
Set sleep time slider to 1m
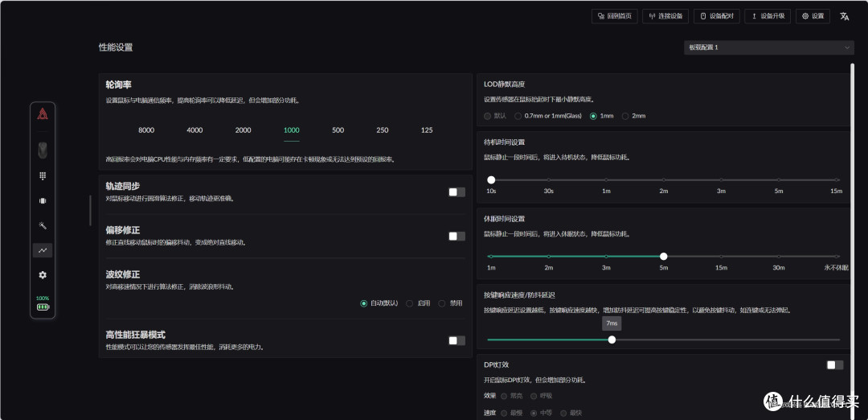[x=491, y=257]
